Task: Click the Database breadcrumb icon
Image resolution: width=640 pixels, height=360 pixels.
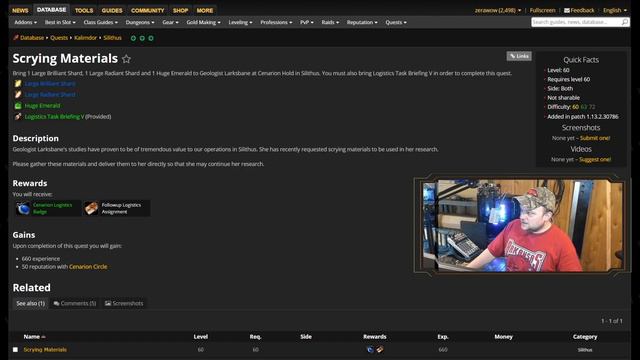Action: coord(16,38)
